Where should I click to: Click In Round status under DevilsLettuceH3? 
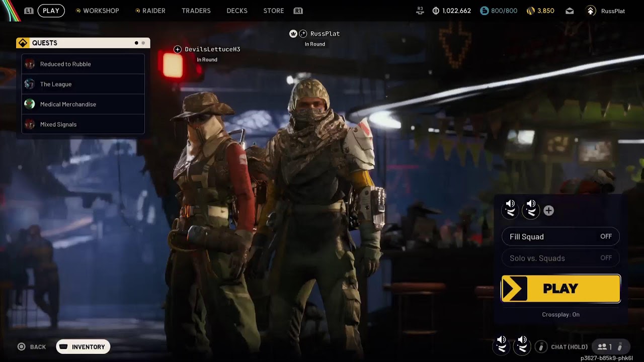coord(207,60)
